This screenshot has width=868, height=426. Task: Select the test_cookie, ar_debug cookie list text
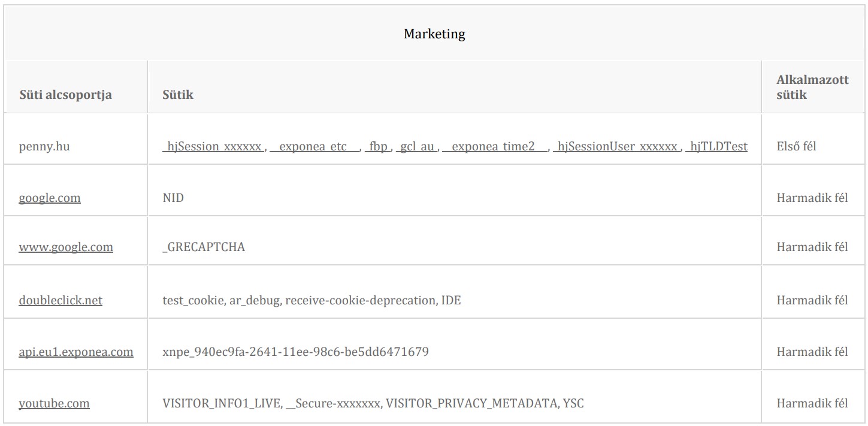coord(311,300)
